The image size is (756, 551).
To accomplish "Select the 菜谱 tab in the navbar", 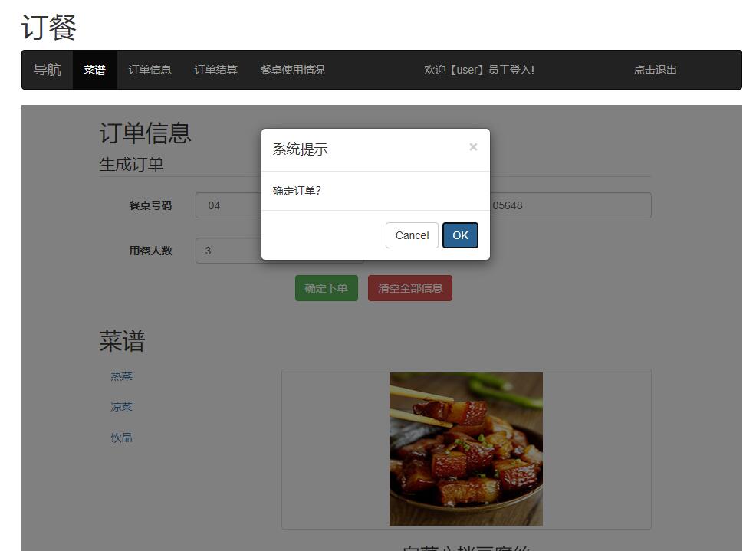I will coord(94,69).
